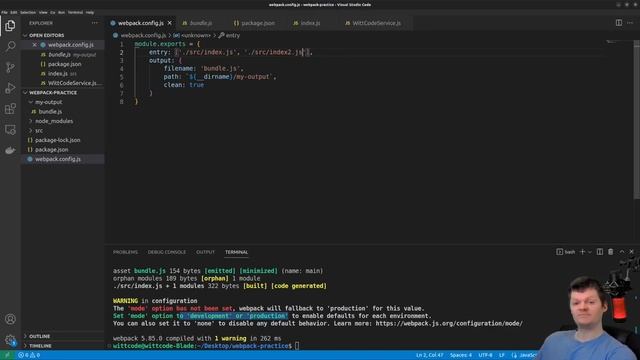The image size is (640, 360).
Task: Select package-lock.json in file tree
Action: tap(58, 140)
